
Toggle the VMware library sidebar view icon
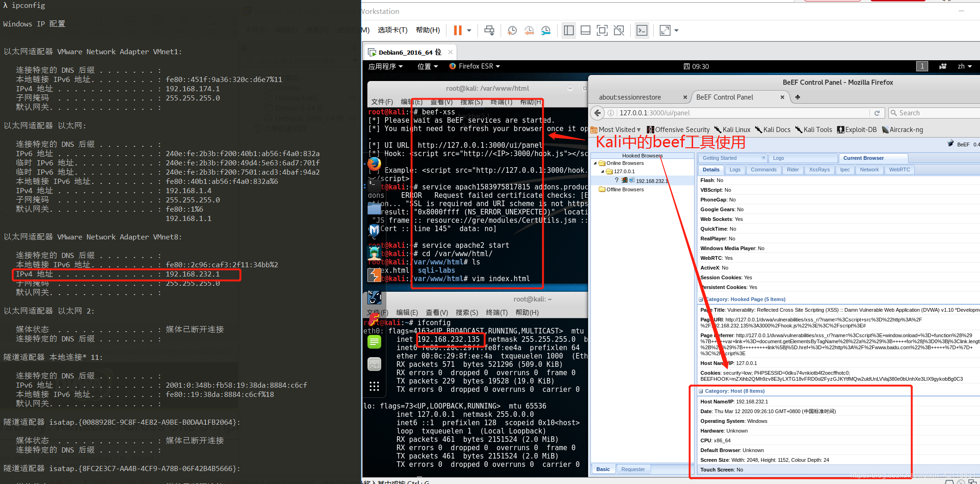(x=569, y=31)
